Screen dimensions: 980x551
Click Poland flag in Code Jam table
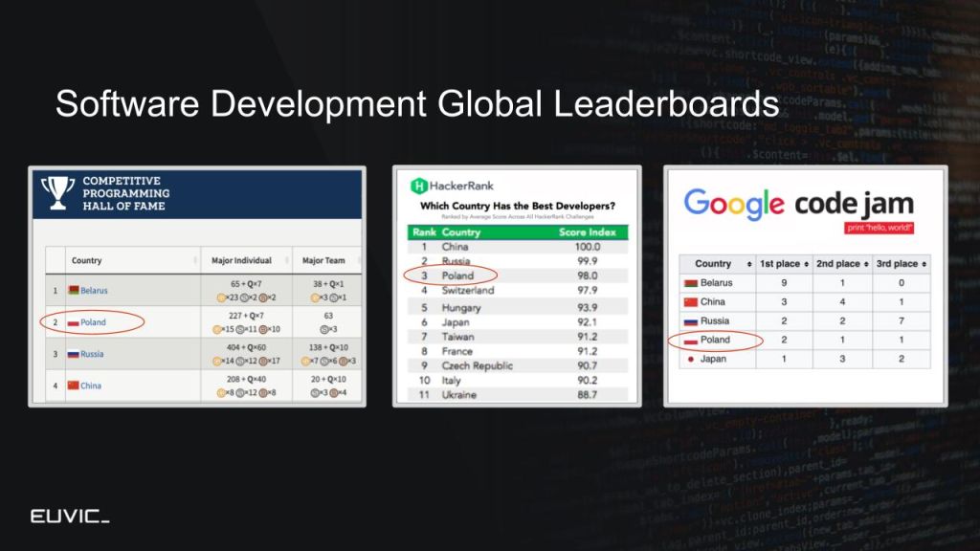coord(691,340)
